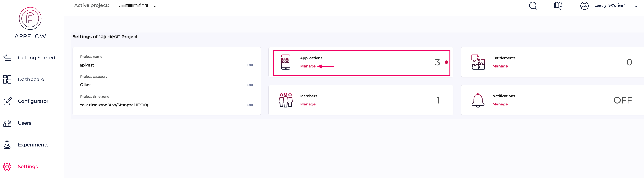The width and height of the screenshot is (644, 178).
Task: Select the Users sidebar icon
Action: 7,123
